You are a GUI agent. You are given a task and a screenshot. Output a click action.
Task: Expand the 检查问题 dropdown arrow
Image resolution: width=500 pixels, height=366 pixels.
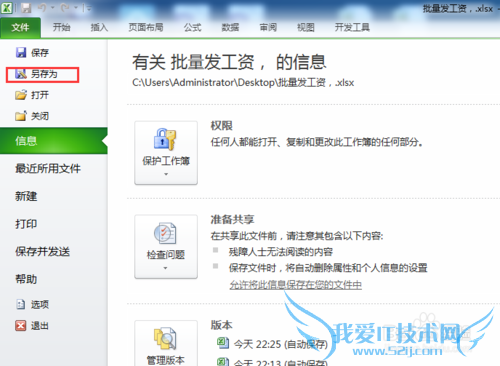pos(166,268)
